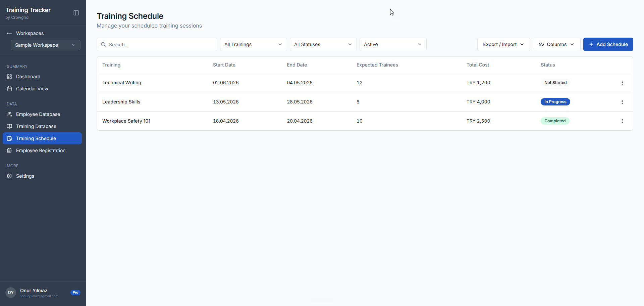644x306 pixels.
Task: Open the Sample Workspace selector
Action: [x=46, y=45]
